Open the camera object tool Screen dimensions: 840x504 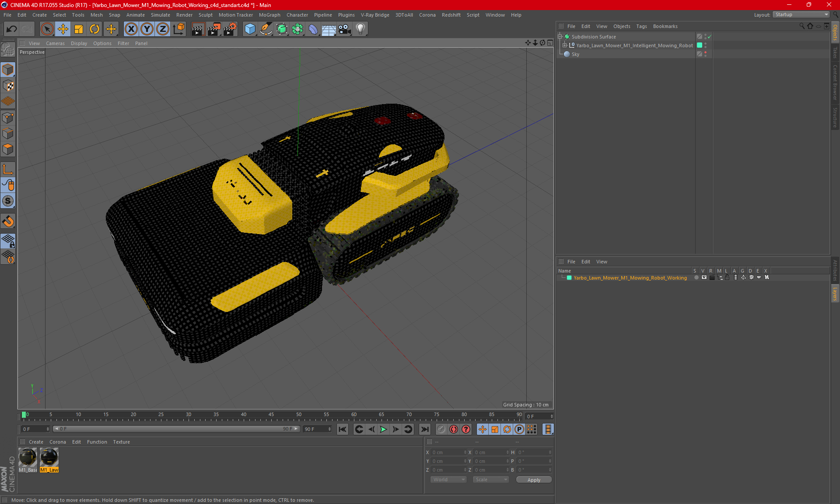[344, 29]
